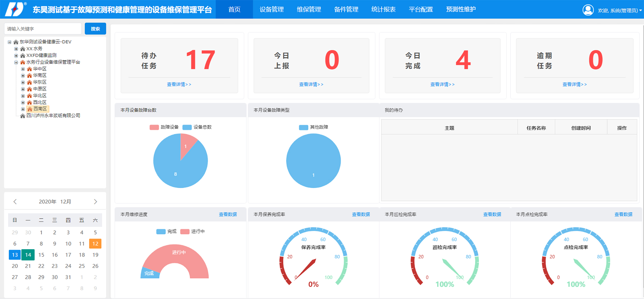Expand the 华北区 tree node
The image size is (644, 299).
[x=23, y=96]
